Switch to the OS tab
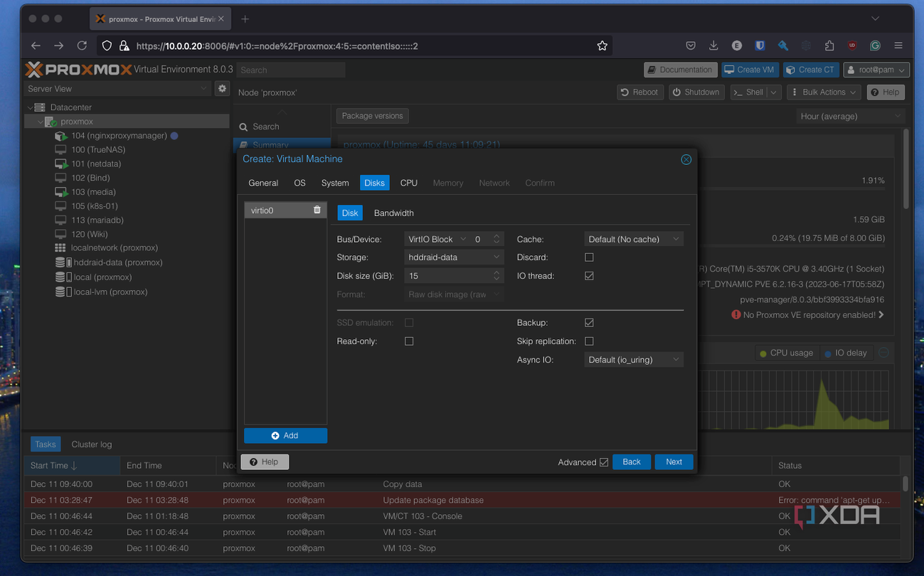 click(x=299, y=183)
